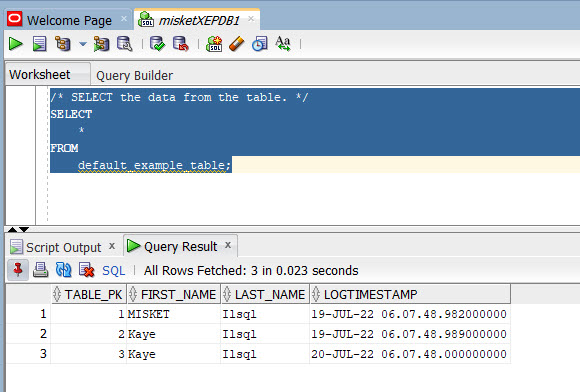Click the Explain Plan icon

[62, 44]
